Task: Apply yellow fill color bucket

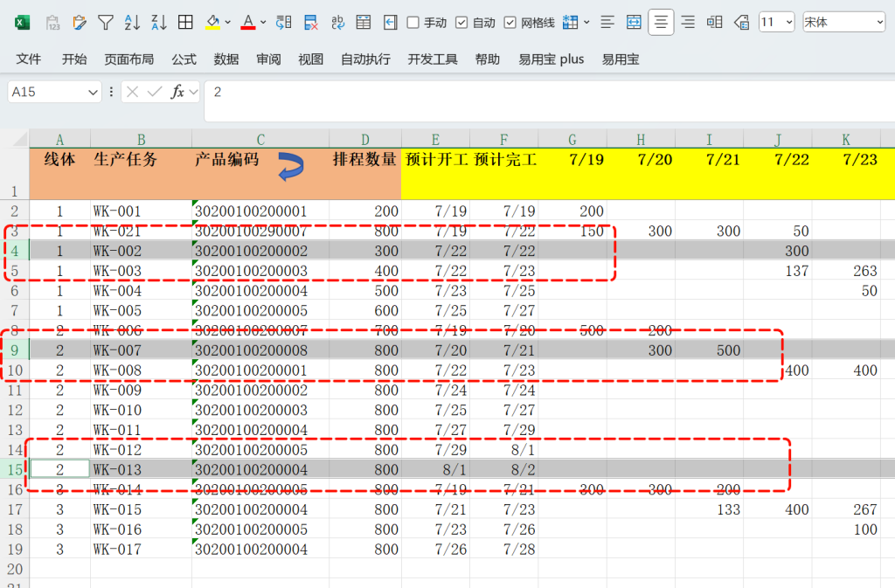Action: tap(213, 23)
